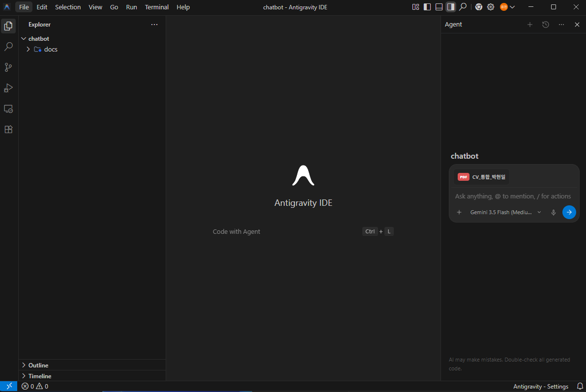The image size is (586, 392).
Task: Click Antigravity - Settings in status bar
Action: tap(540, 387)
